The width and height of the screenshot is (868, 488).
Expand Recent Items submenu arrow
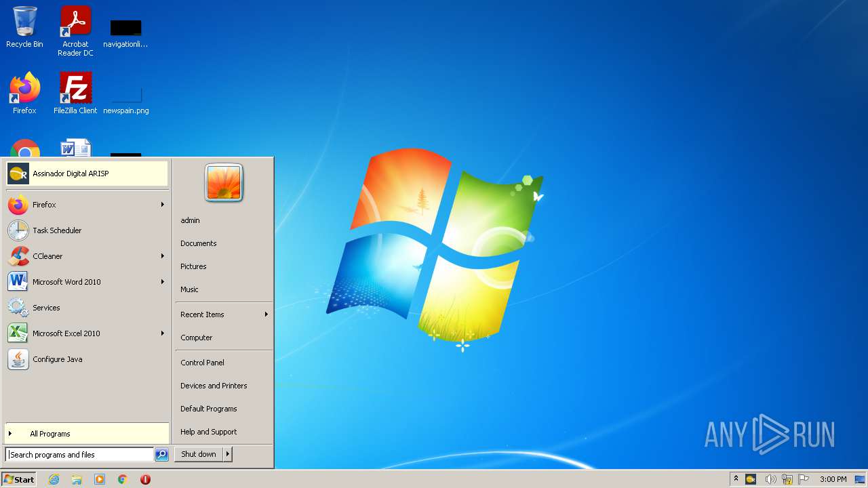coord(267,314)
